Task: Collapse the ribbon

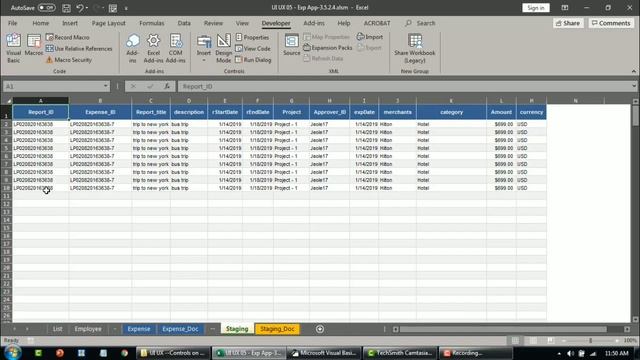Action: 633,71
